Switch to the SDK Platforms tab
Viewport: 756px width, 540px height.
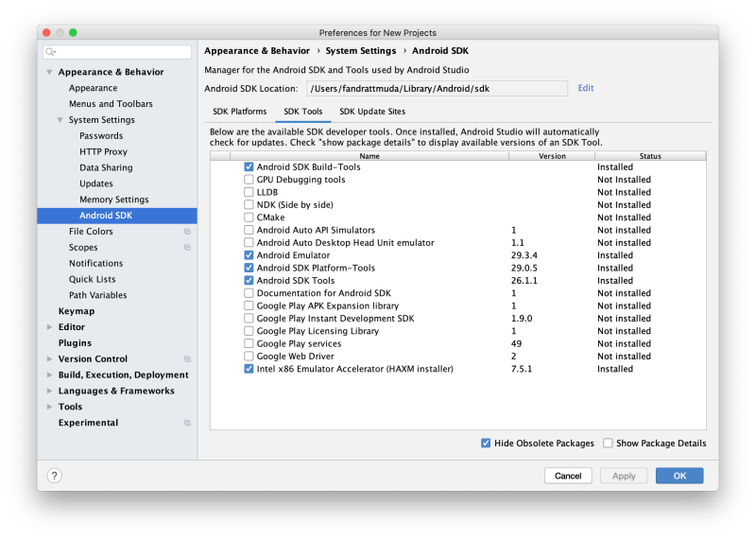point(240,112)
